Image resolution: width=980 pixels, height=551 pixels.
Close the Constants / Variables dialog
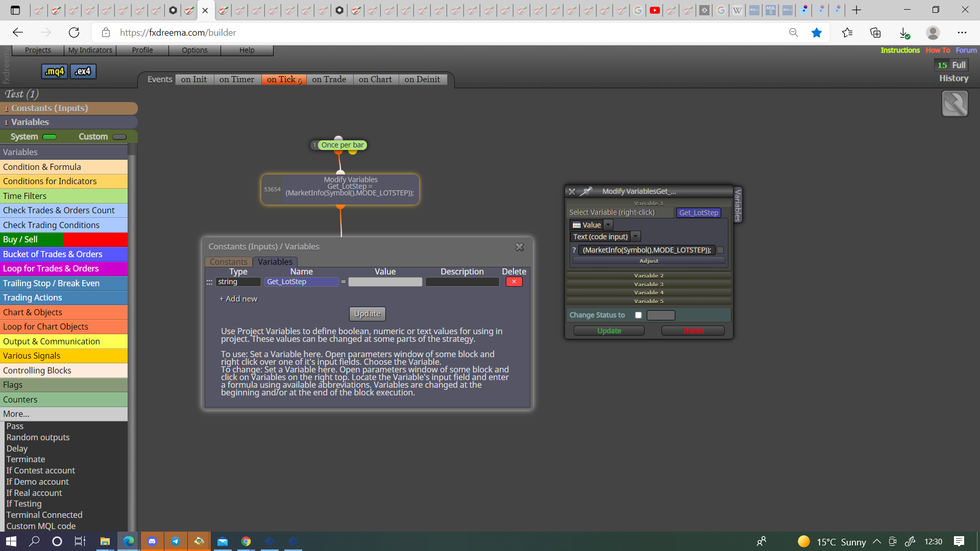(x=520, y=247)
